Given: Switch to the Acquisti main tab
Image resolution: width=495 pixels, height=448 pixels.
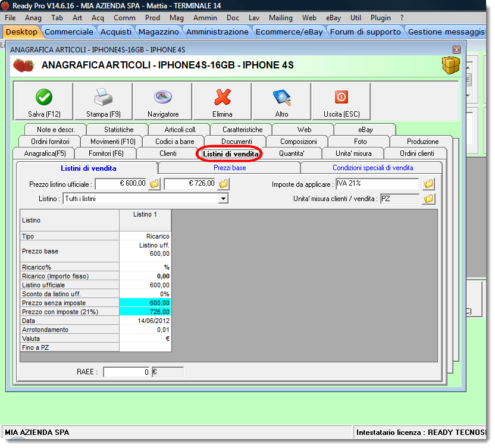Looking at the screenshot, I should 116,32.
